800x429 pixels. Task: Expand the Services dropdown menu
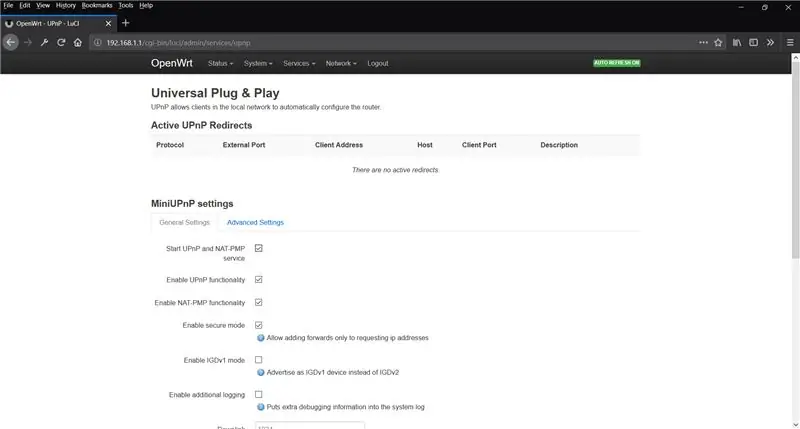[x=299, y=63]
